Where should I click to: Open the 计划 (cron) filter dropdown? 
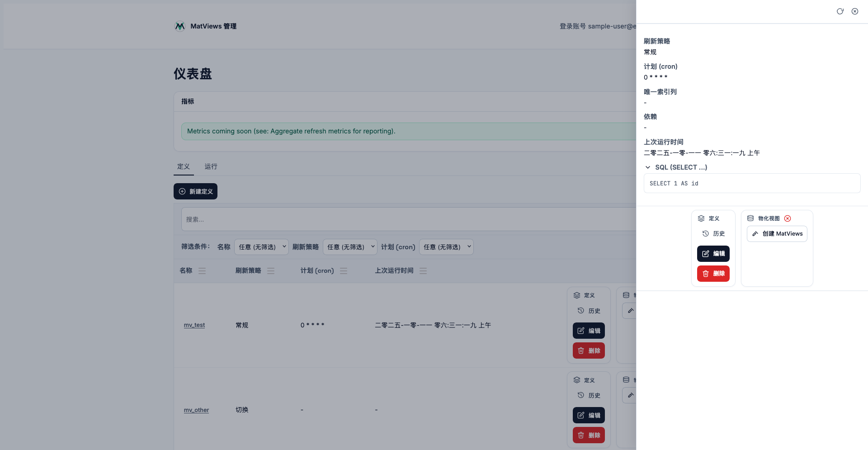coord(446,247)
